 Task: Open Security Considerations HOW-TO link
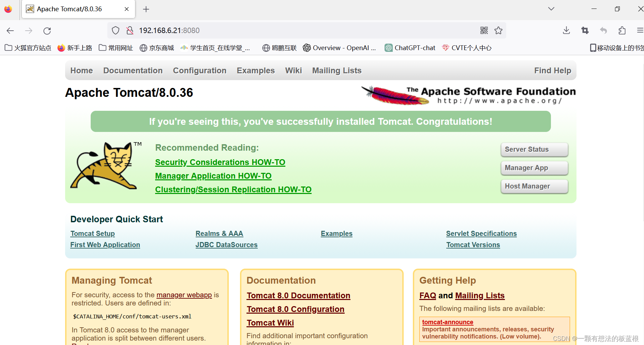tap(220, 162)
